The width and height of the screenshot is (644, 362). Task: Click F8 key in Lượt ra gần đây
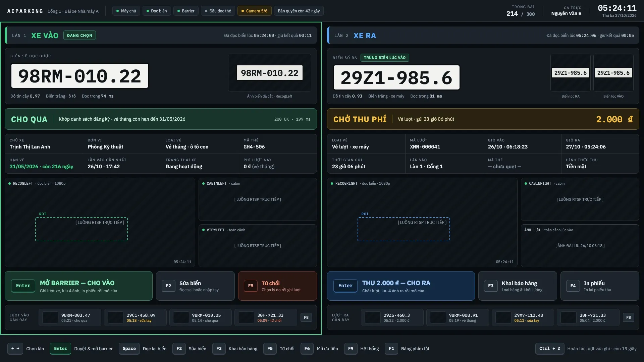[x=629, y=317]
